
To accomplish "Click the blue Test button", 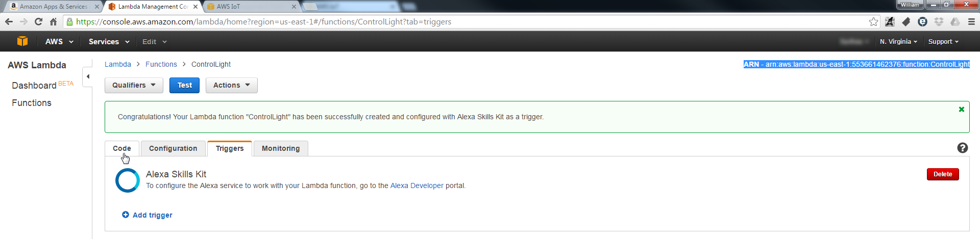I will pos(185,85).
